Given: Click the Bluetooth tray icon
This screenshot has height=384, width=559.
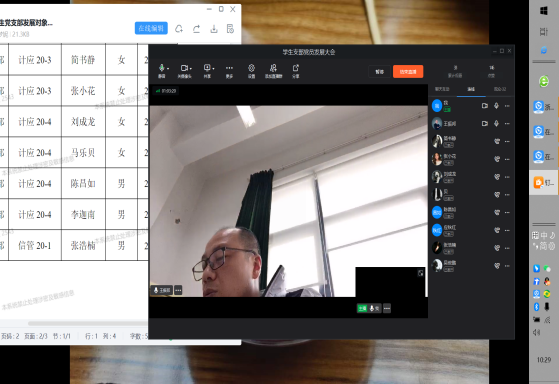Looking at the screenshot, I should 537,306.
